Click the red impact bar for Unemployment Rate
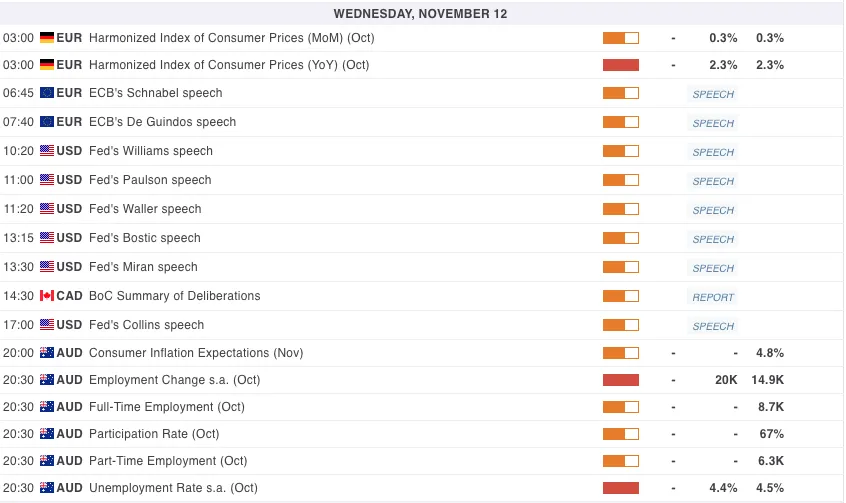This screenshot has width=846, height=503. pyautogui.click(x=620, y=488)
